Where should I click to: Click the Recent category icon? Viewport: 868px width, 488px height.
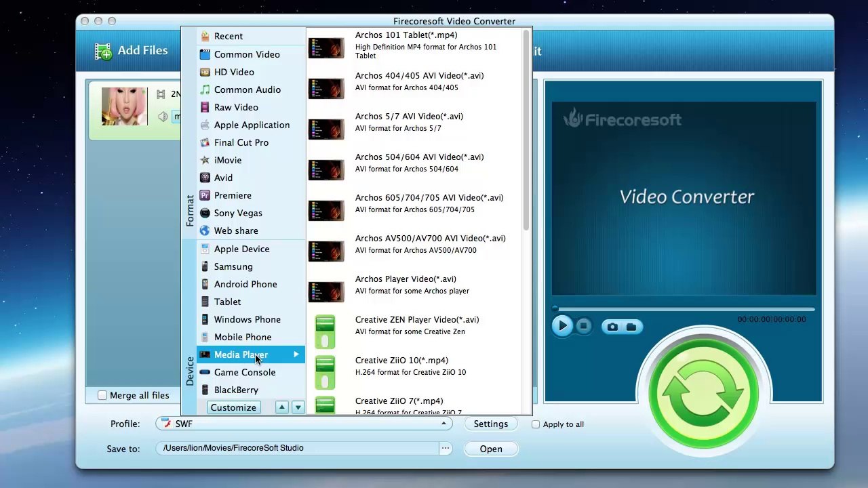click(205, 36)
